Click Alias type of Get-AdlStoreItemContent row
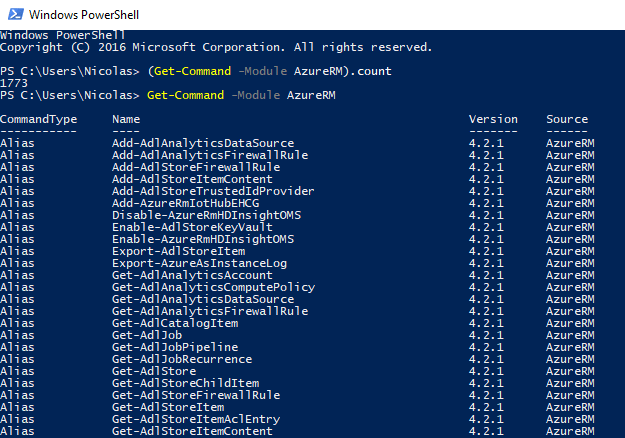The image size is (625, 438). [x=17, y=431]
